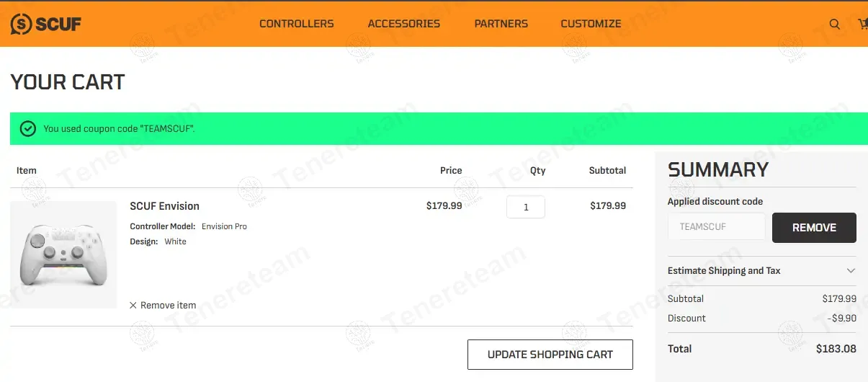This screenshot has width=868, height=382.
Task: Click the applied discount code field
Action: [716, 227]
